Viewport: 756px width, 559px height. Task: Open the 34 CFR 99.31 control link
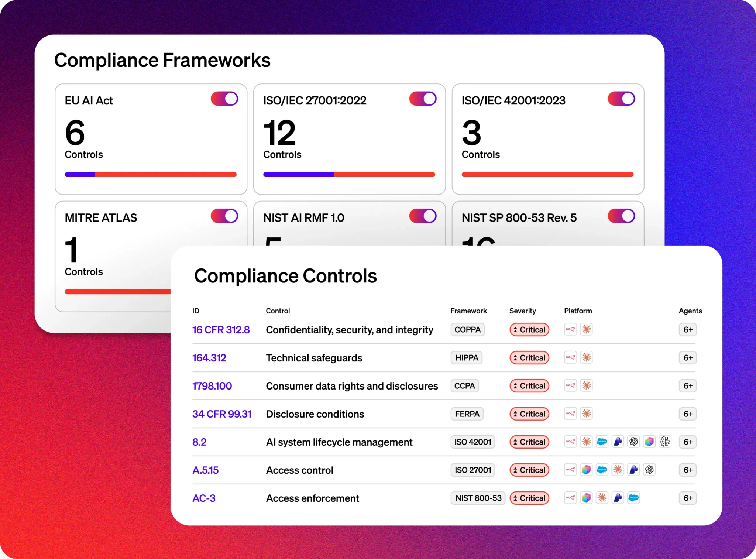(221, 414)
